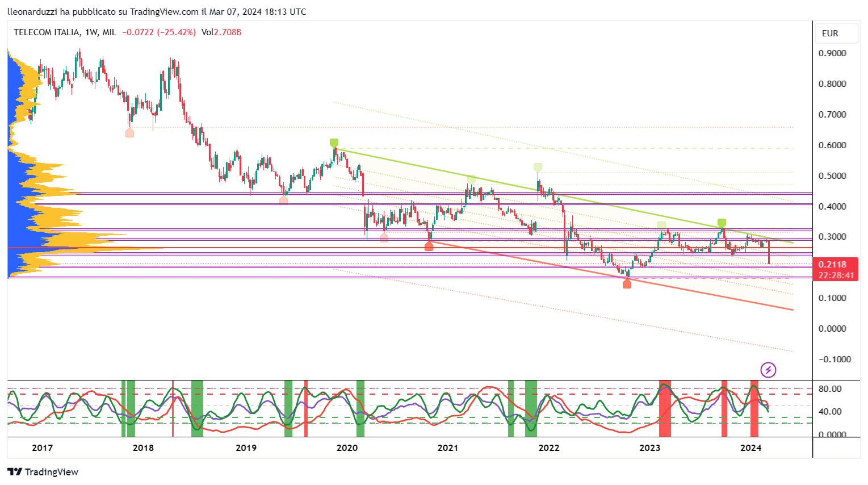
Task: Click the red marker at late 2020 low
Action: coord(429,246)
